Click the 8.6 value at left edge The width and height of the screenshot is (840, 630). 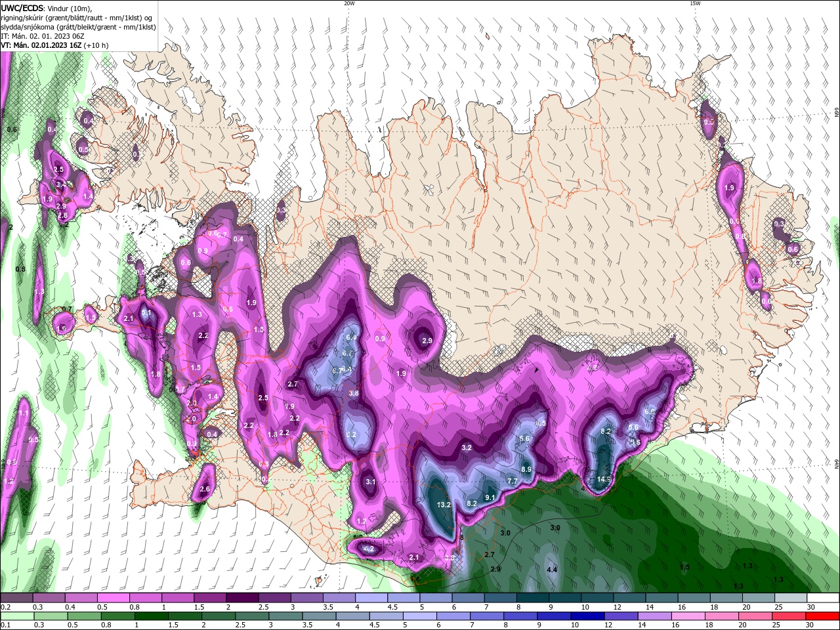point(12,129)
